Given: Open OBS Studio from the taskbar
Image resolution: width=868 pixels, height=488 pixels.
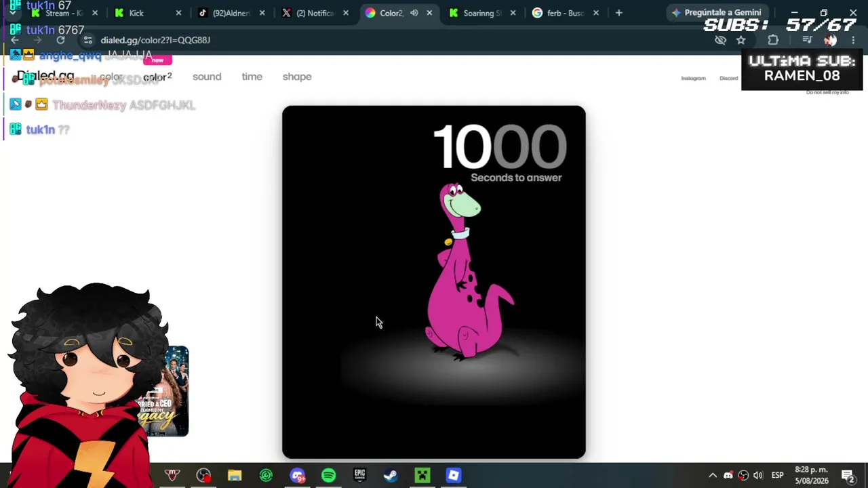Looking at the screenshot, I should click(203, 476).
